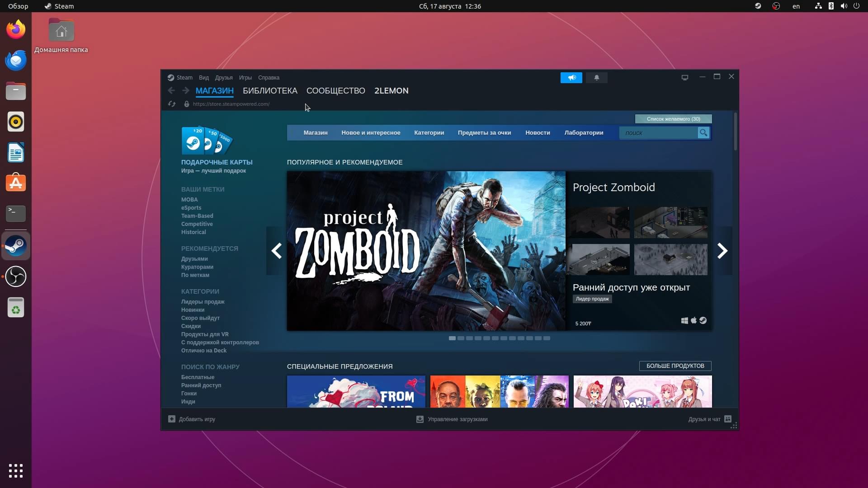Click the Steam forward navigation arrow
The width and height of the screenshot is (868, 488).
[185, 91]
